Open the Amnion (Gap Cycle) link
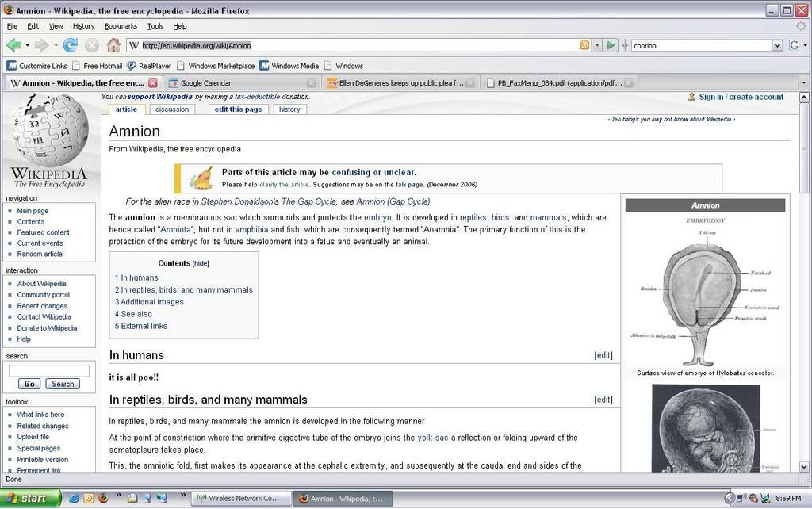 [393, 201]
